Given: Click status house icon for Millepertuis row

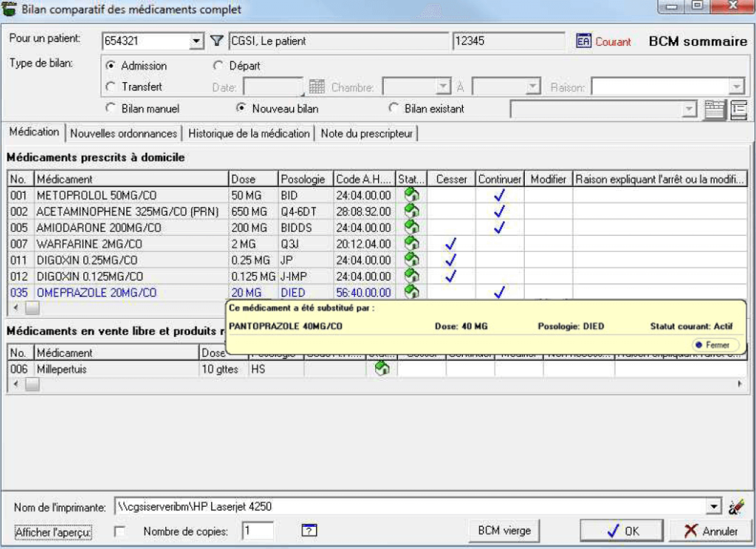Looking at the screenshot, I should pos(382,369).
